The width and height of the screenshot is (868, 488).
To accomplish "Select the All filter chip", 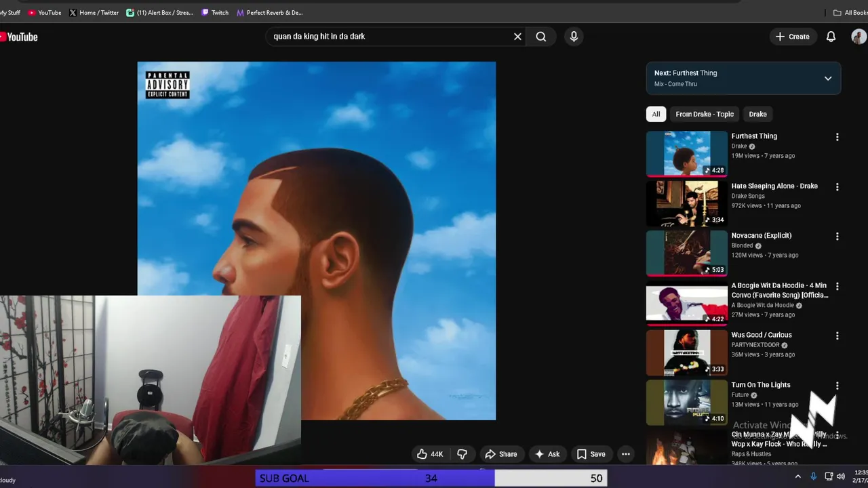I will click(x=656, y=114).
